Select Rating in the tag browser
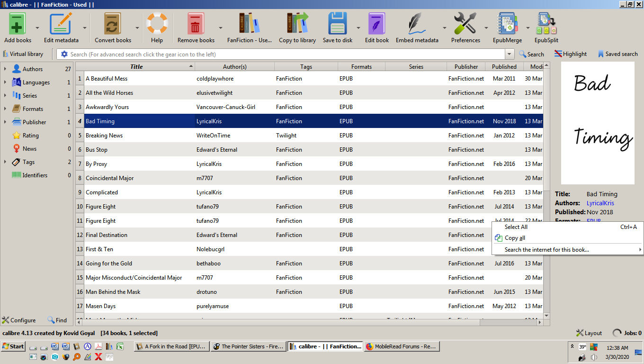 30,136
